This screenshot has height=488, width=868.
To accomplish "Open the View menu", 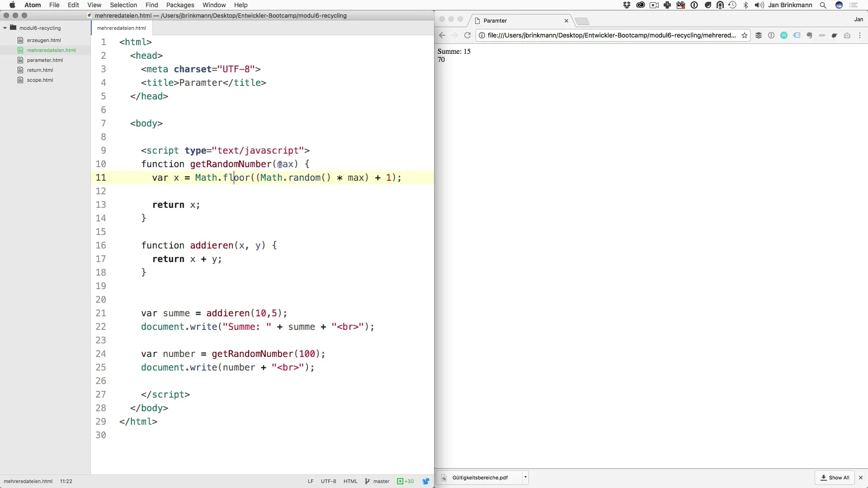I will (x=94, y=5).
